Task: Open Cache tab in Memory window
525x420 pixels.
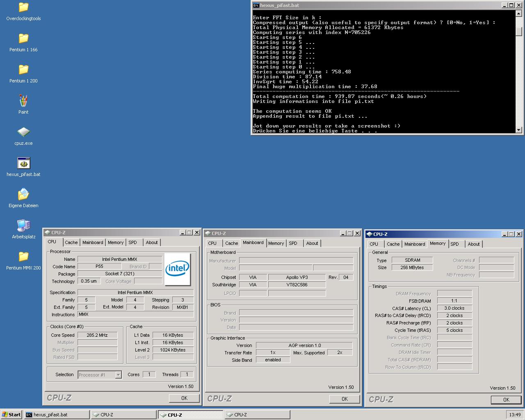Action: pyautogui.click(x=393, y=244)
